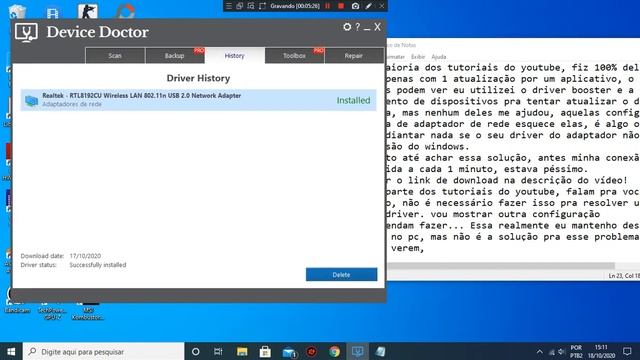Click the recorder fullscreen-area selection icon
Image resolution: width=640 pixels, height=360 pixels.
(x=262, y=6)
